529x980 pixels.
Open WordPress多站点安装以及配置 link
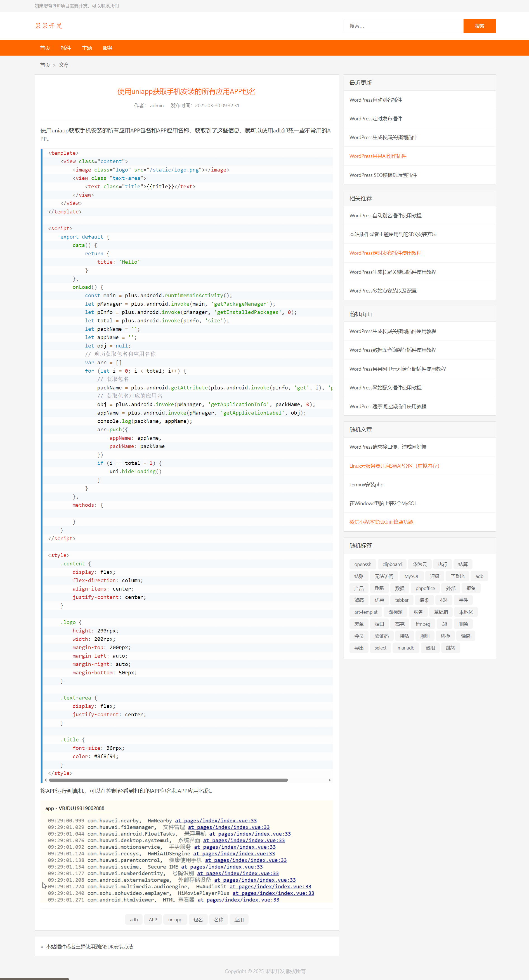[383, 291]
